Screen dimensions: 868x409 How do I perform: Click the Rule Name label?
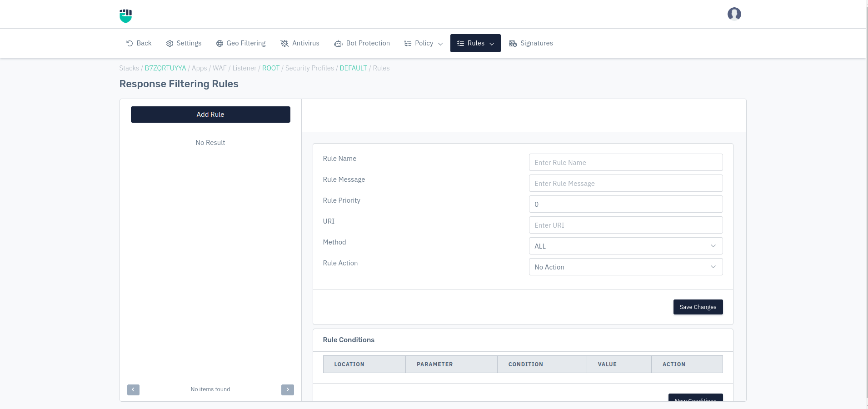tap(339, 159)
